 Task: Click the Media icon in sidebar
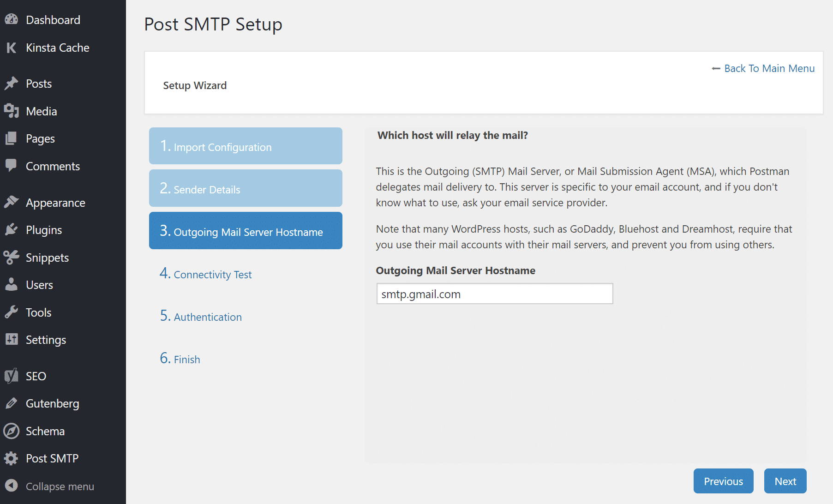(x=12, y=111)
